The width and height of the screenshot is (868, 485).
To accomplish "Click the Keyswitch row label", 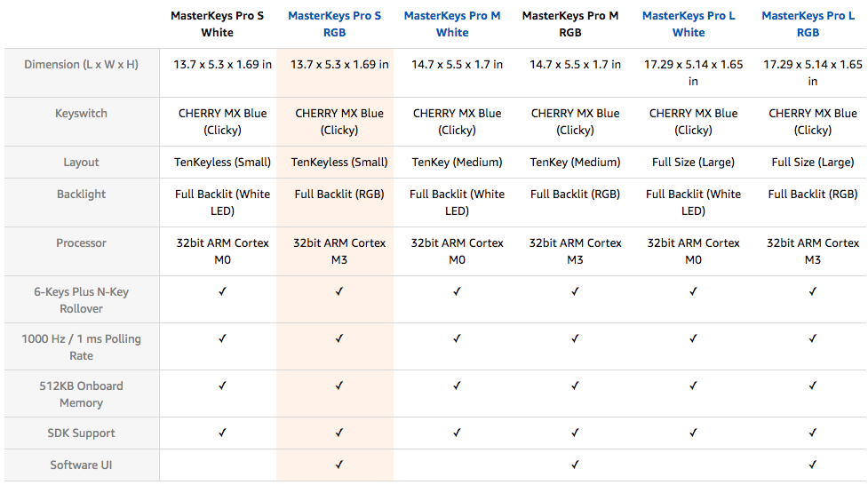I will [82, 113].
